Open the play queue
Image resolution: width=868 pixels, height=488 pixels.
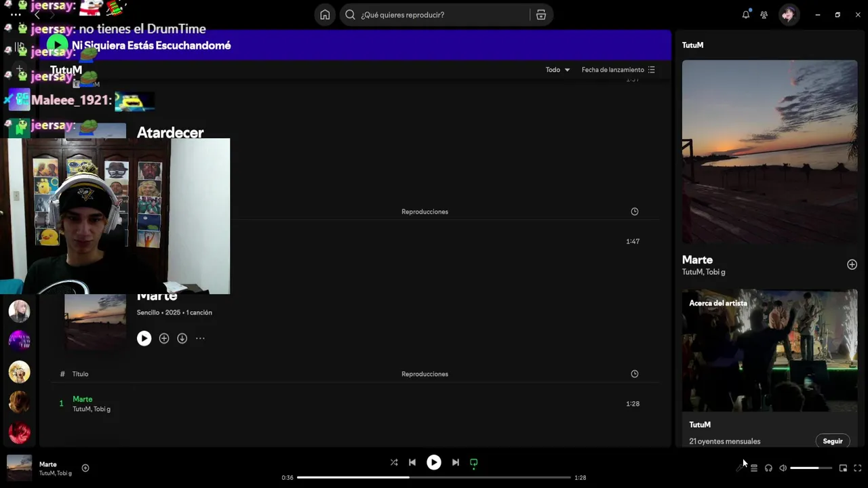[754, 468]
